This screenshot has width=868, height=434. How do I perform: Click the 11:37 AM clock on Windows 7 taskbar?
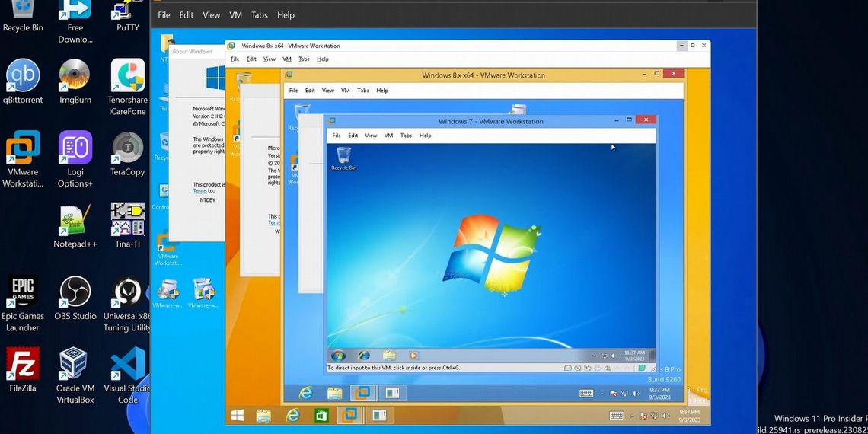(633, 356)
